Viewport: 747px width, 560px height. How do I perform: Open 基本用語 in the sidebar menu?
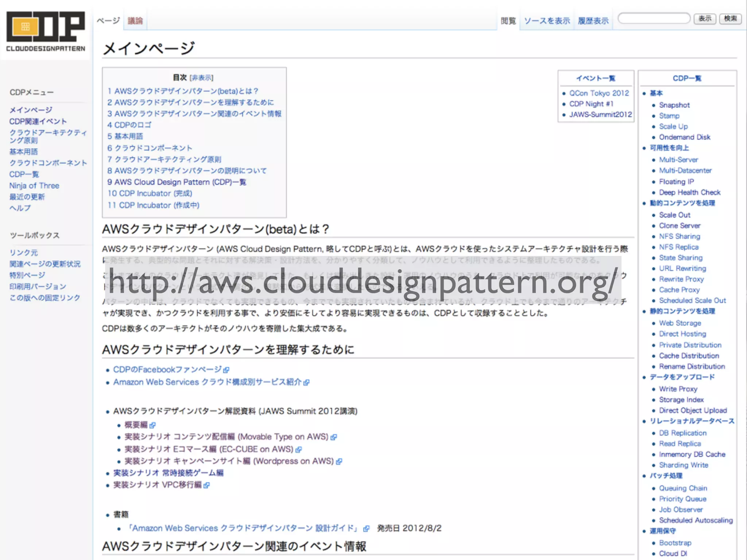[23, 151]
